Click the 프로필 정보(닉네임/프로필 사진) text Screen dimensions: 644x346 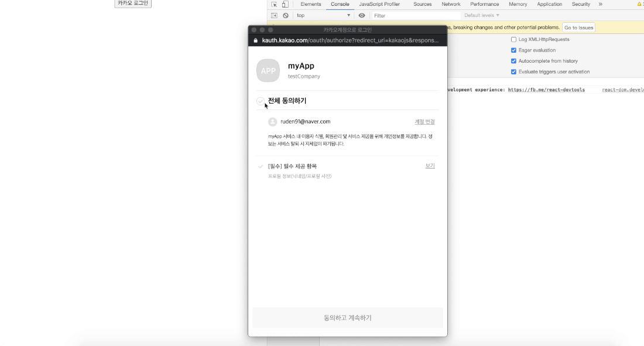(300, 176)
